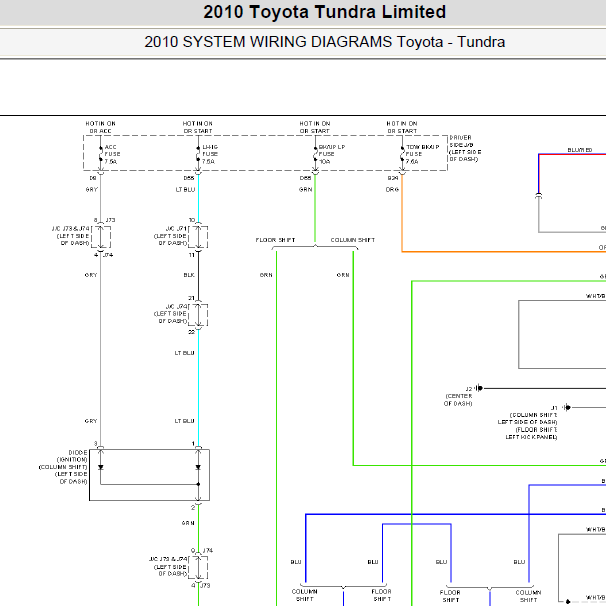Viewport: 606px width, 606px height.
Task: Select the BK/UP LP FUSE 10A label
Action: [x=332, y=154]
